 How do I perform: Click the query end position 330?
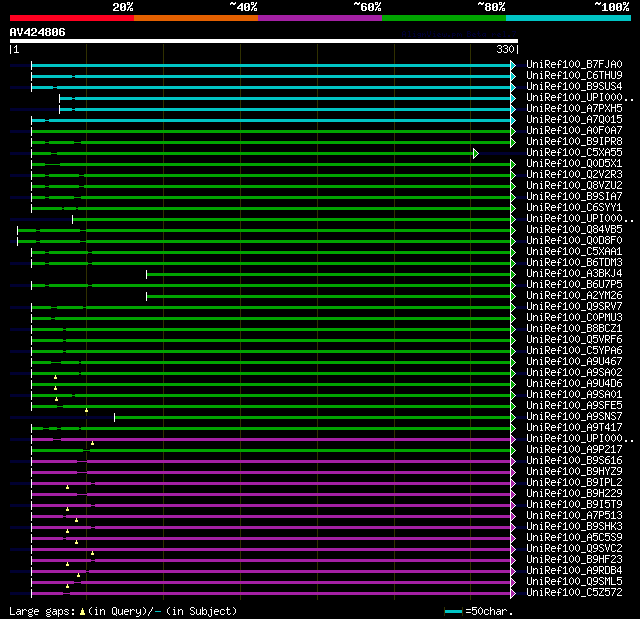tap(505, 49)
